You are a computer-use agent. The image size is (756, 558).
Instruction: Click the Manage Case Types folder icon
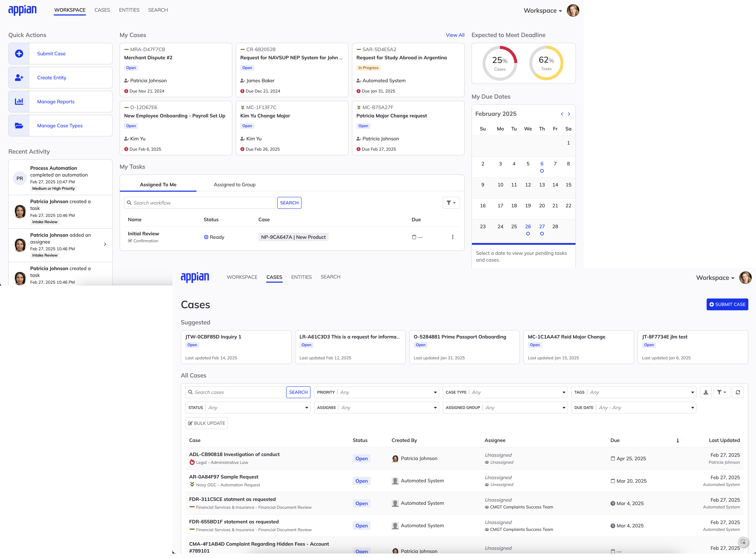[x=19, y=126]
